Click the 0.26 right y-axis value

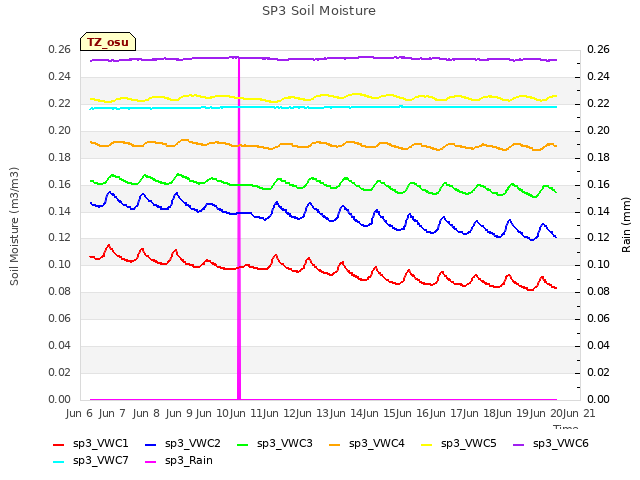(x=598, y=49)
